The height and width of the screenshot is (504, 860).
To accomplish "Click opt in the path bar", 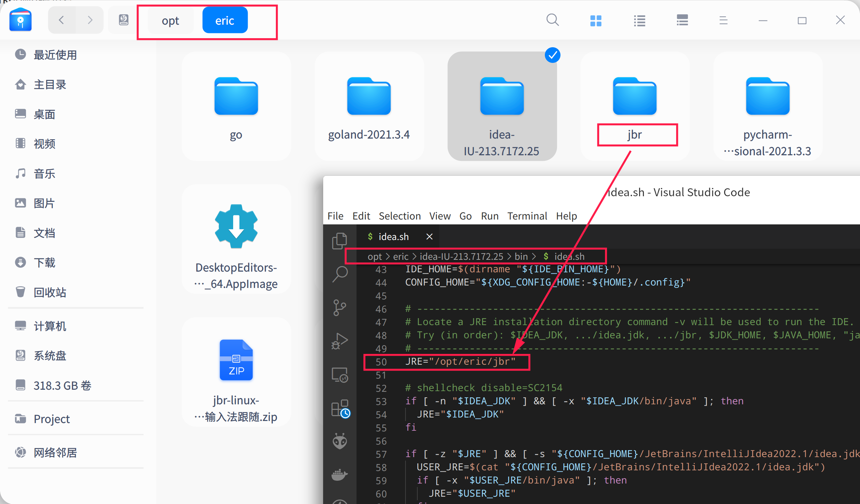I will [170, 20].
